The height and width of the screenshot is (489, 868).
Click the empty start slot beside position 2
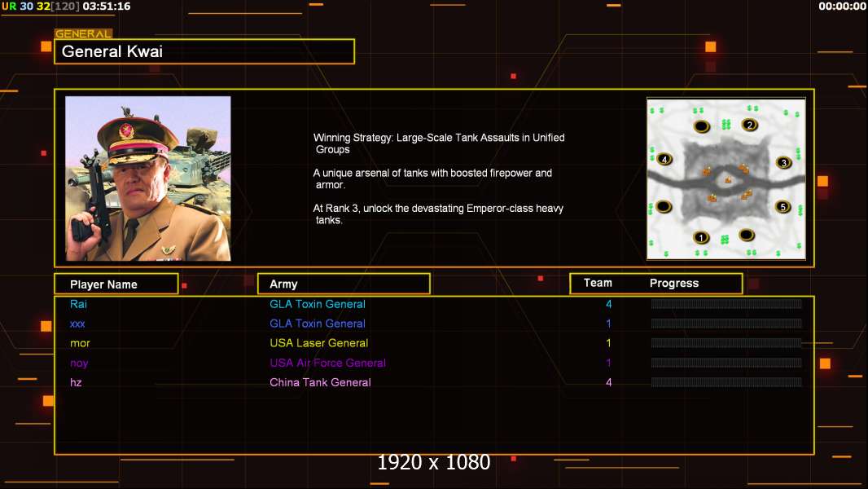(701, 126)
